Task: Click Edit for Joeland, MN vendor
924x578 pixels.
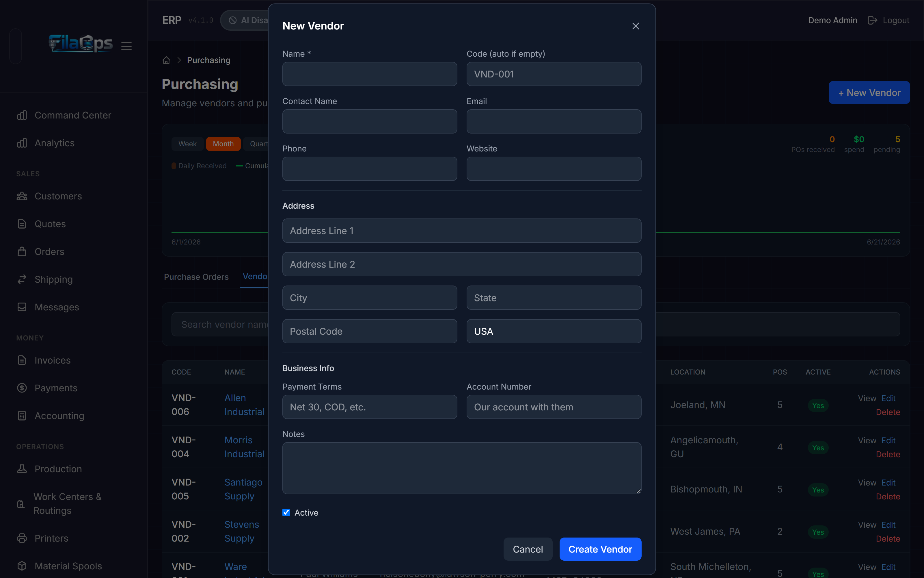Action: coord(888,398)
